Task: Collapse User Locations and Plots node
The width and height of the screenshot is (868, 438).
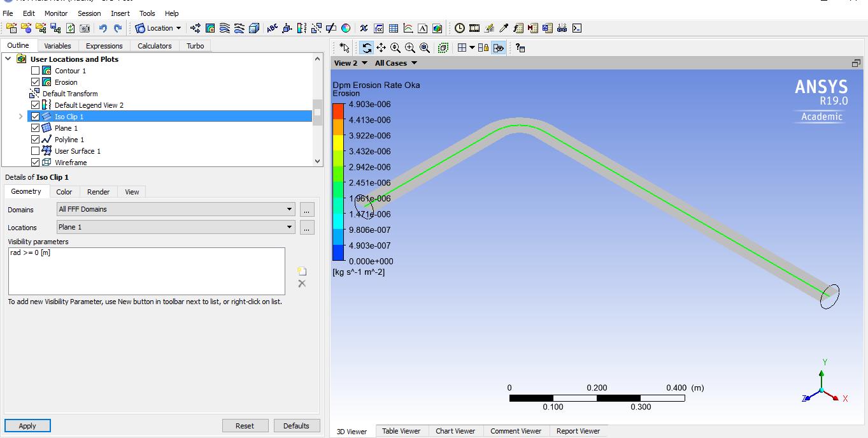Action: pyautogui.click(x=8, y=59)
